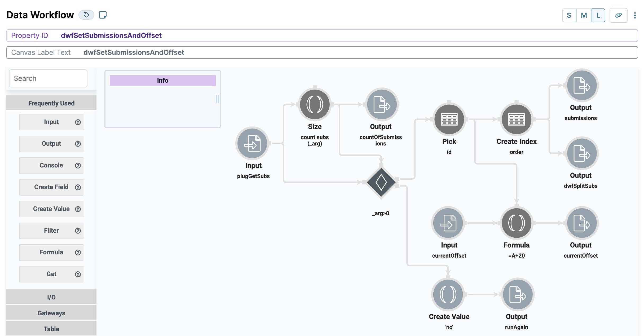Click the Create Index order node
This screenshot has height=336, width=644.
[x=516, y=119]
